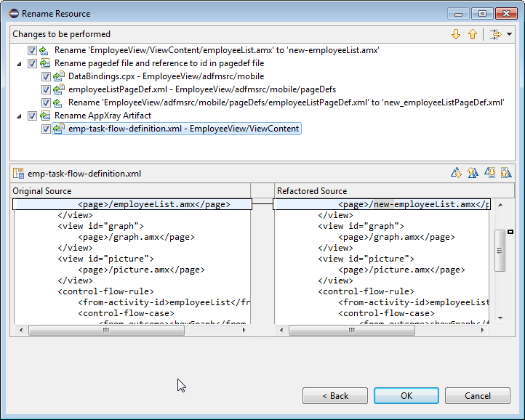Image resolution: width=525 pixels, height=420 pixels.
Task: Select previous change up-arrow icon
Action: click(x=473, y=34)
